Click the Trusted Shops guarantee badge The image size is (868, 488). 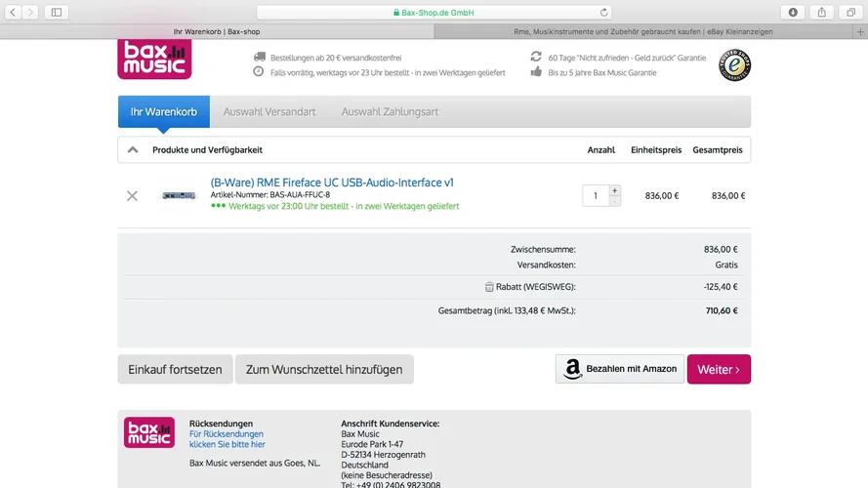[x=734, y=64]
